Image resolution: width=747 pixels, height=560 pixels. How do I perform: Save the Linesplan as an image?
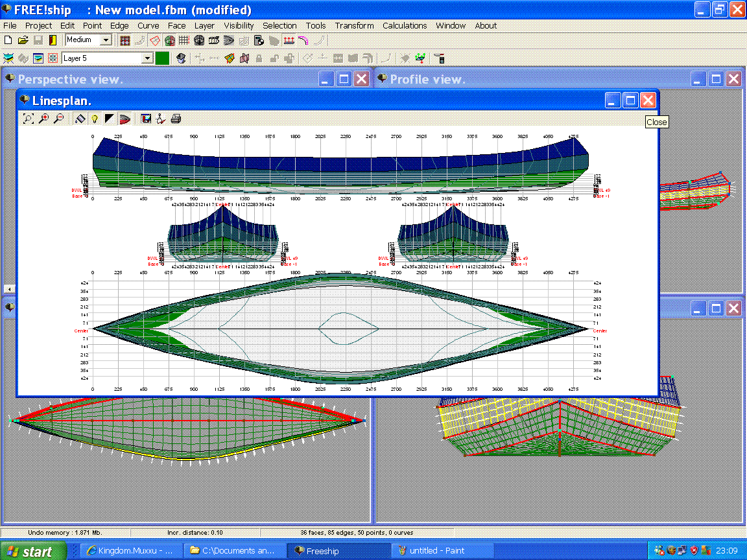coord(147,119)
